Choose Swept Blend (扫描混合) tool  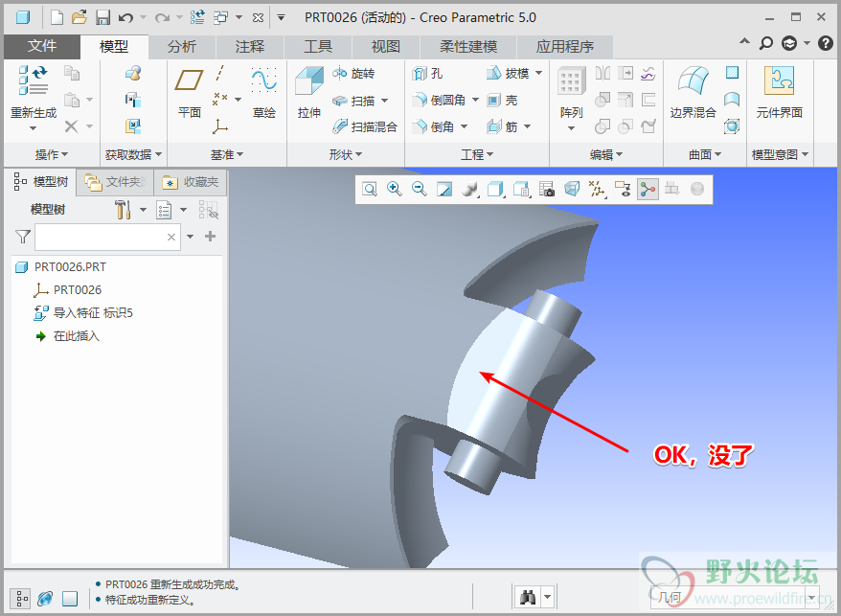click(365, 126)
